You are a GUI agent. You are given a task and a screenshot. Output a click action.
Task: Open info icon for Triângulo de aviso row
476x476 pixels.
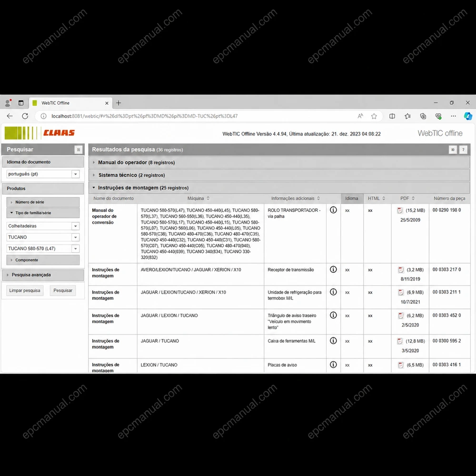point(333,315)
